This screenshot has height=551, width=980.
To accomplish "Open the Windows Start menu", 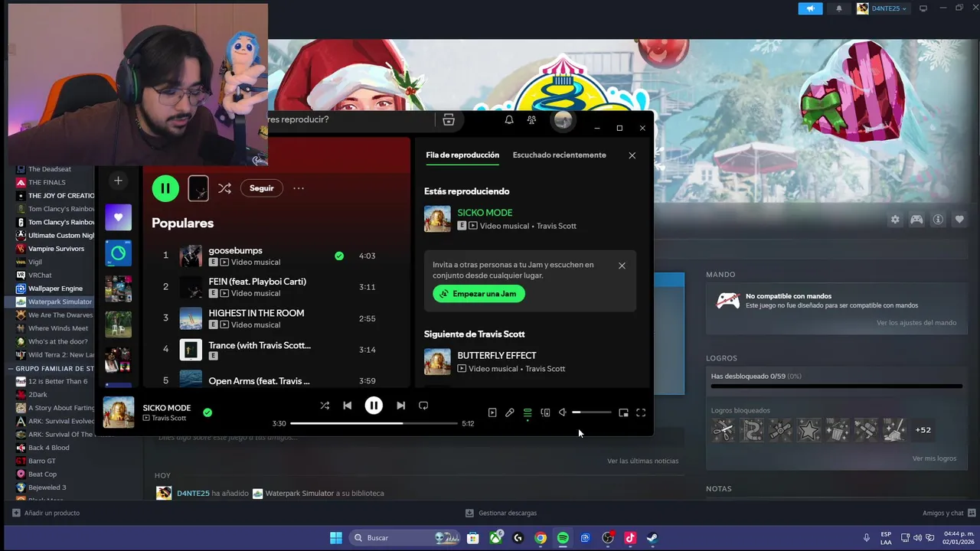I will [336, 538].
